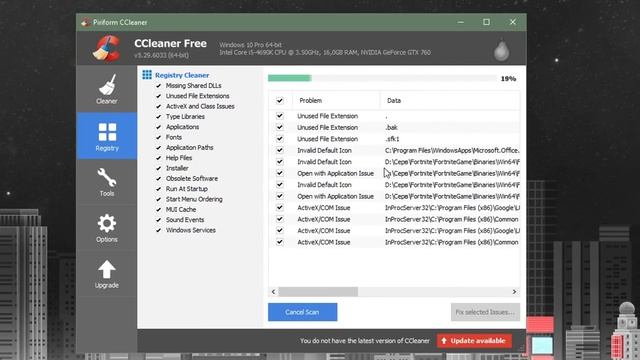Viewport: 640px width, 360px height.
Task: Toggle Unused File Extensions check mark
Action: (158, 96)
